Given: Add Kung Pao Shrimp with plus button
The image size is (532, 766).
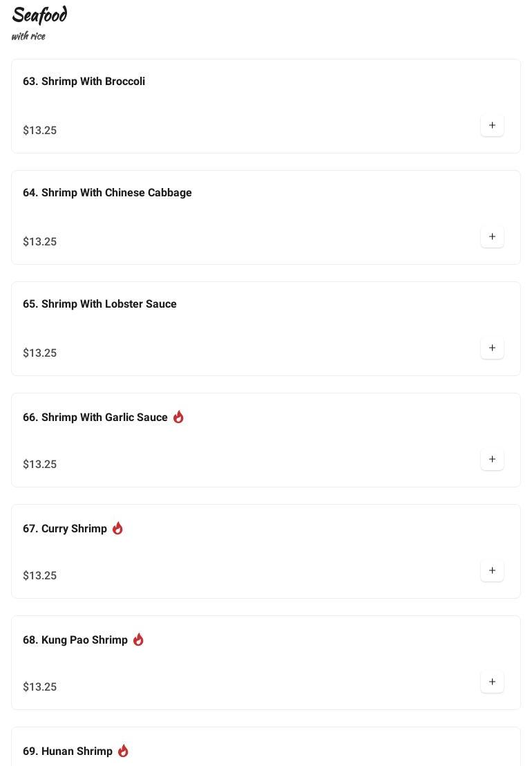Looking at the screenshot, I should pos(492,682).
